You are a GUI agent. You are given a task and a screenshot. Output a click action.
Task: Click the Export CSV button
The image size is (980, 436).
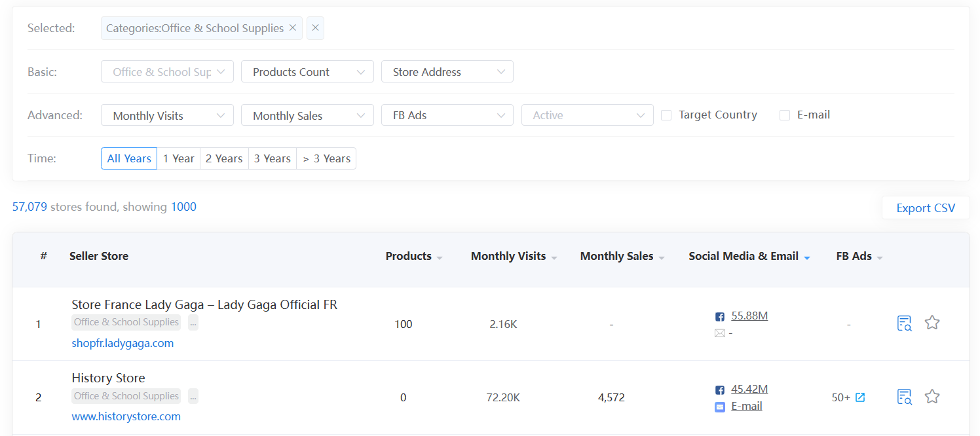point(926,208)
